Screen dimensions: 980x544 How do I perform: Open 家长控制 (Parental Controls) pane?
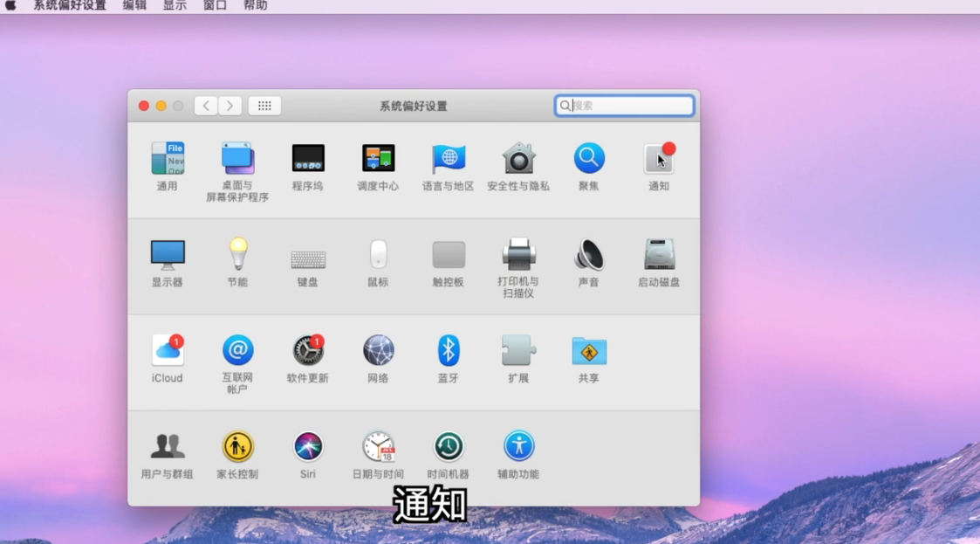pyautogui.click(x=237, y=446)
